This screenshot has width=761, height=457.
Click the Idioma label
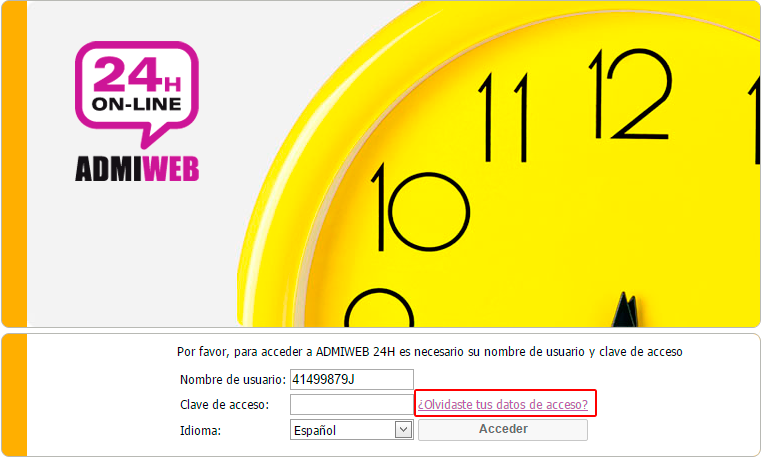[x=200, y=430]
